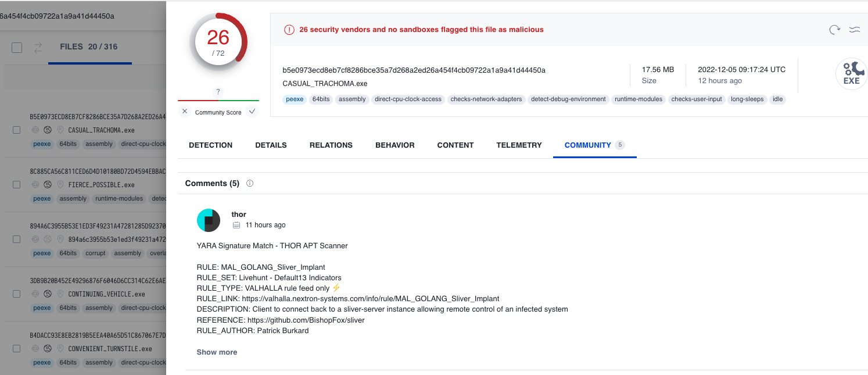868x375 pixels.
Task: Click the EXE file type icon
Action: pos(851,74)
